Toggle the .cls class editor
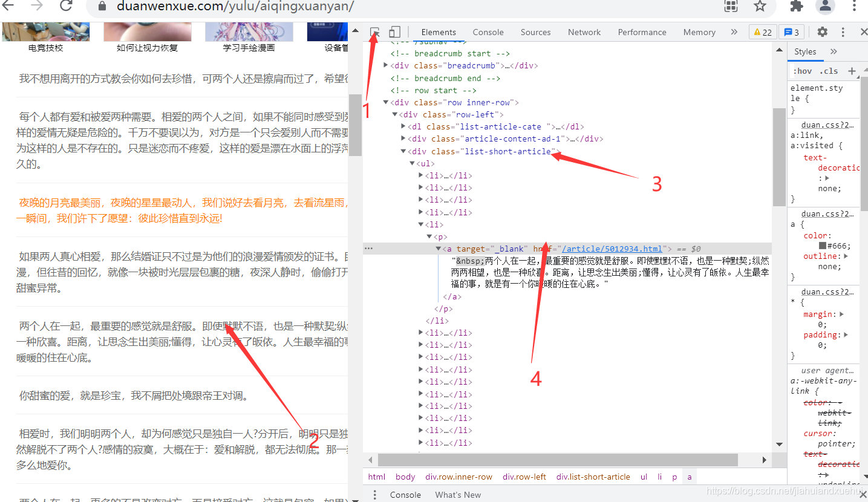Screen dimensions: 868x502 coord(829,71)
